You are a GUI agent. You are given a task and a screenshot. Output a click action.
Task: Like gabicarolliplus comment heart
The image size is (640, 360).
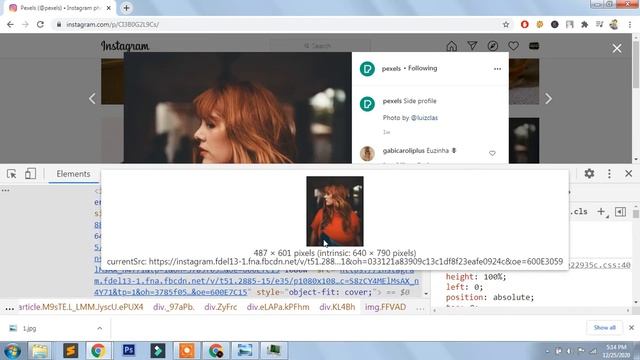point(492,153)
